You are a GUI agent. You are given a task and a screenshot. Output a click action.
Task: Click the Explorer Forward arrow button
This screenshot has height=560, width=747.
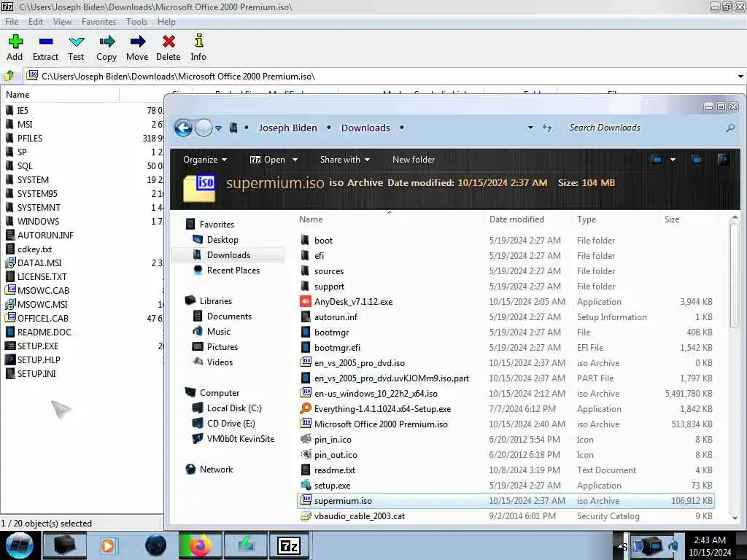point(204,128)
